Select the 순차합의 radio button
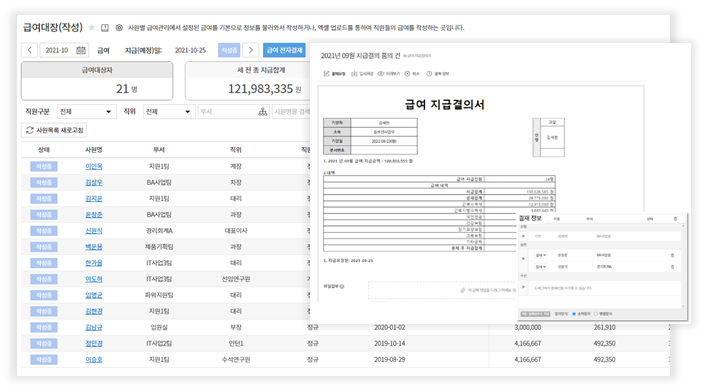Image resolution: width=706 pixels, height=391 pixels. pos(574,314)
